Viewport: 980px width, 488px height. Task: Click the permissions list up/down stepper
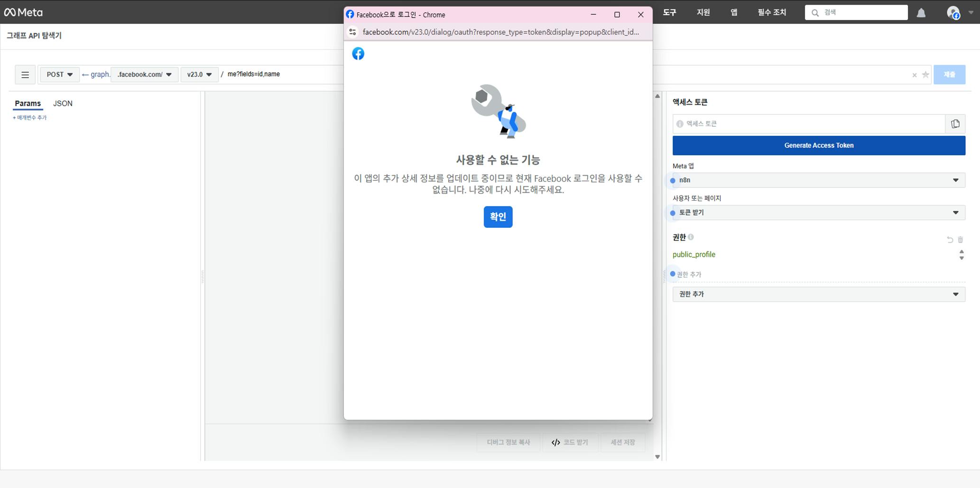[962, 255]
